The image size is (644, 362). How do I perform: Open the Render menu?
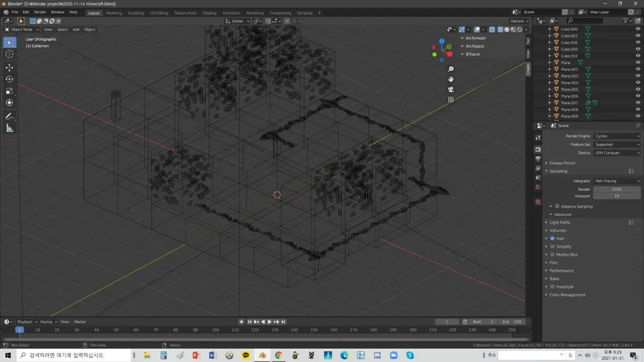pos(40,12)
